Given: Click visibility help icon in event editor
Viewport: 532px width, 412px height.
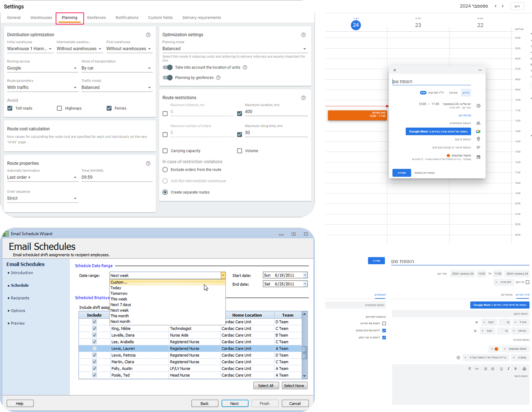Looking at the screenshot, I should (x=458, y=358).
